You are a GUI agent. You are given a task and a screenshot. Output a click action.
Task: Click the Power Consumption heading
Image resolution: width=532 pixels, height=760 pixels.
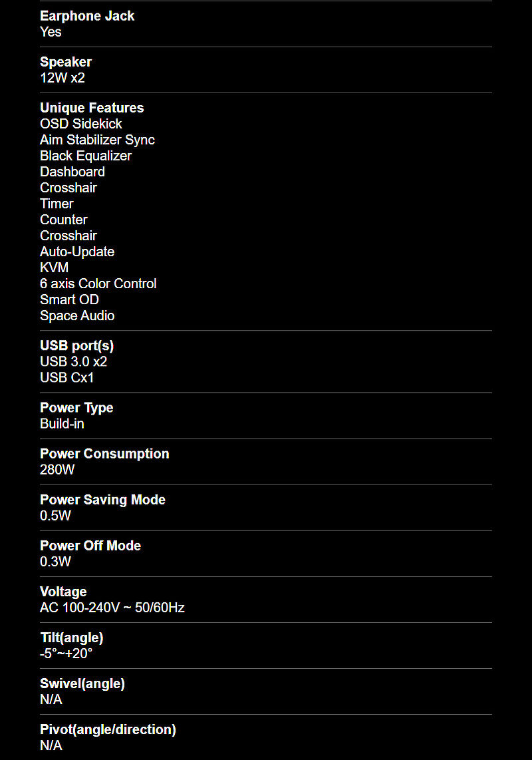pyautogui.click(x=104, y=454)
